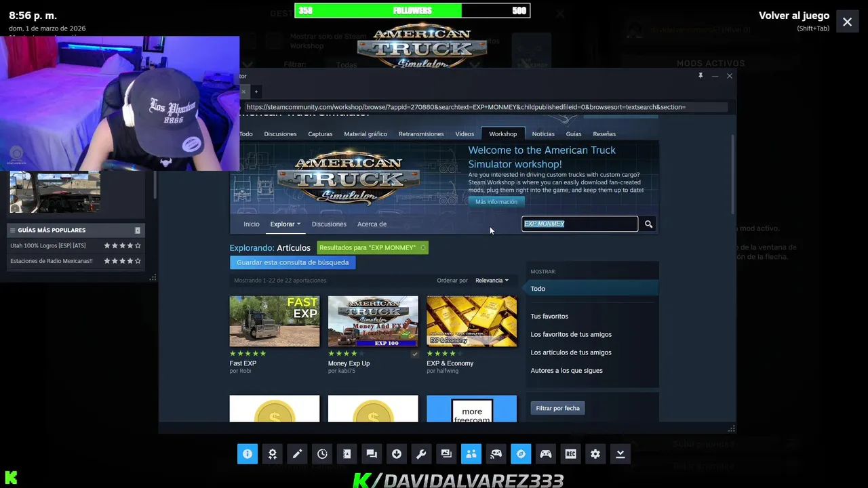Screen dimensions: 868x488
Task: Switch to the Guías tab
Action: pos(574,134)
